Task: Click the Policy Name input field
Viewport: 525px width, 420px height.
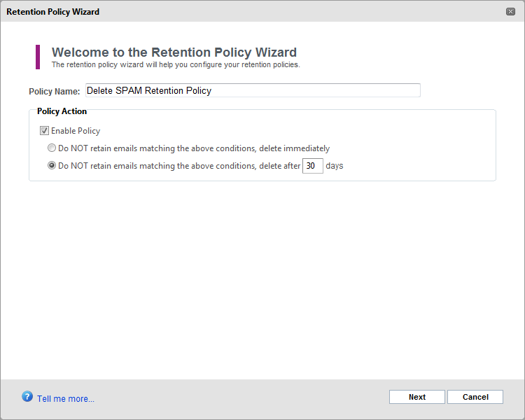Action: [253, 90]
